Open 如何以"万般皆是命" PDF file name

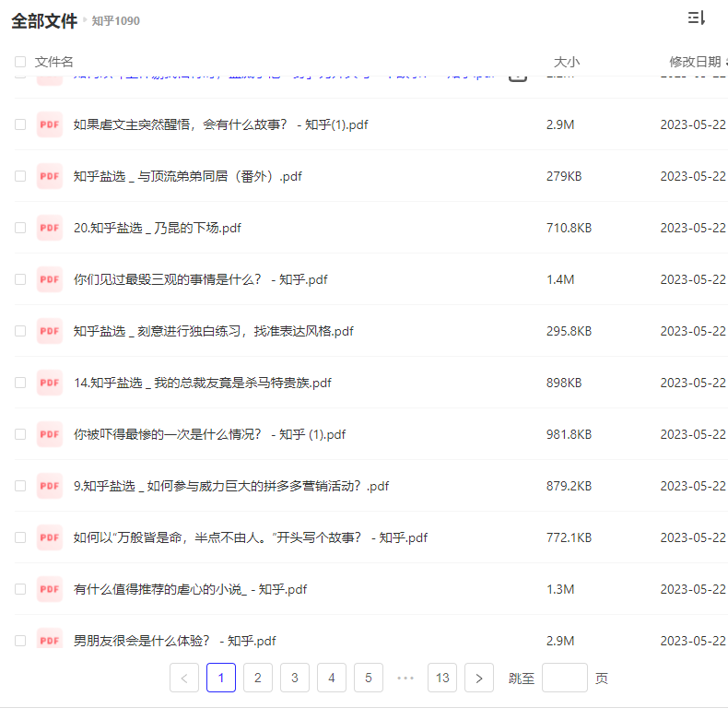250,537
